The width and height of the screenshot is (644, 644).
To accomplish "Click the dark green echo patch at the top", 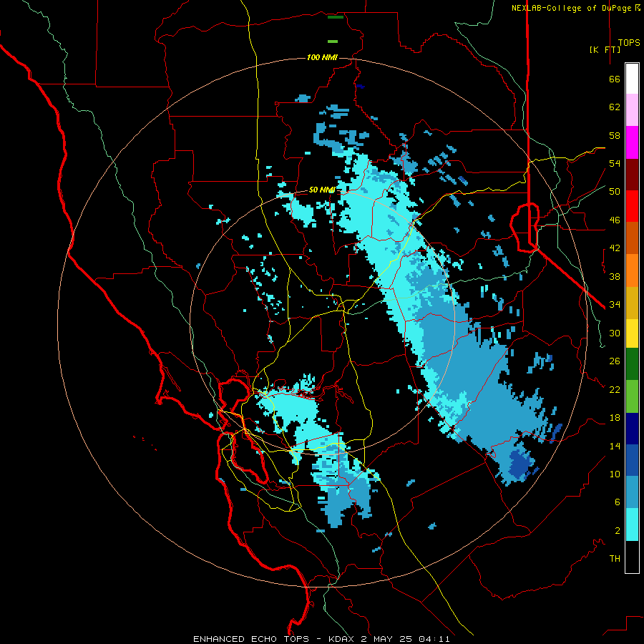I will tap(335, 17).
